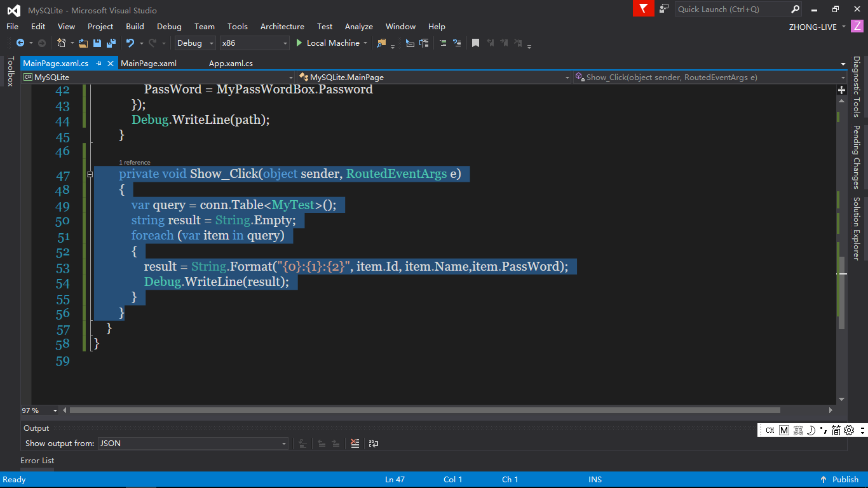The width and height of the screenshot is (868, 488).
Task: Toggle word wrap in the Output panel
Action: [374, 444]
